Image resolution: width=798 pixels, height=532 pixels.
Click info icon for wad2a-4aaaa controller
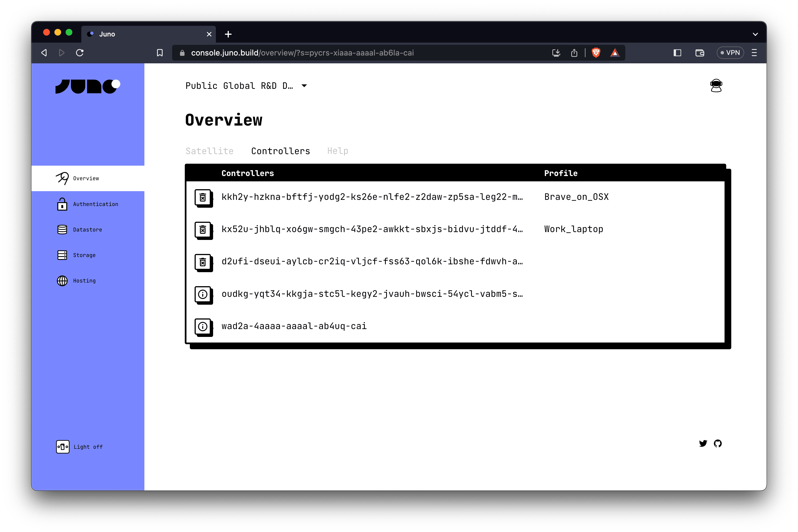pyautogui.click(x=203, y=326)
